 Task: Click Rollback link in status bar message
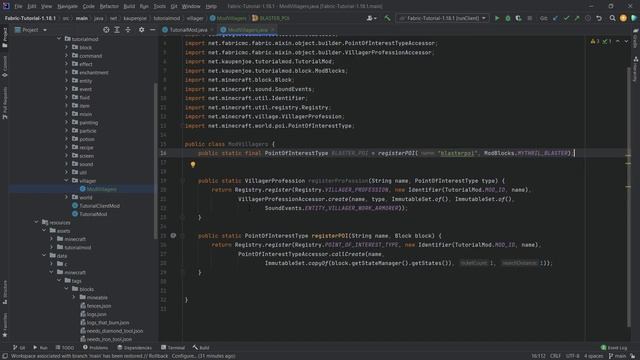(159, 356)
